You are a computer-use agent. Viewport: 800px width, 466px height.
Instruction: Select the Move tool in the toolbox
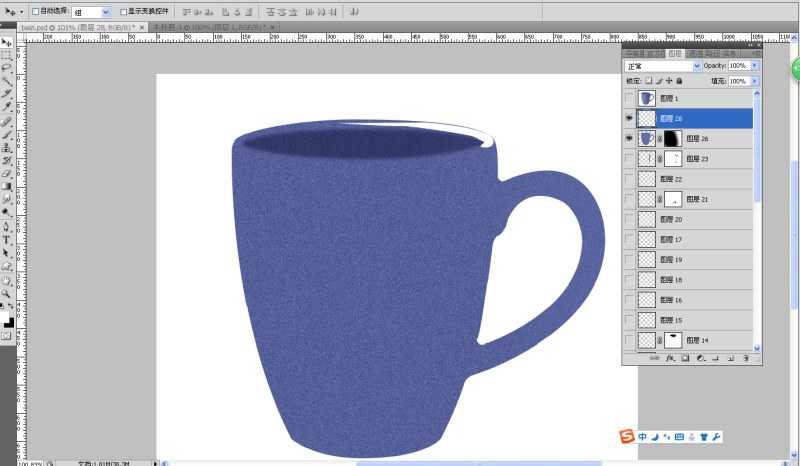click(x=6, y=43)
